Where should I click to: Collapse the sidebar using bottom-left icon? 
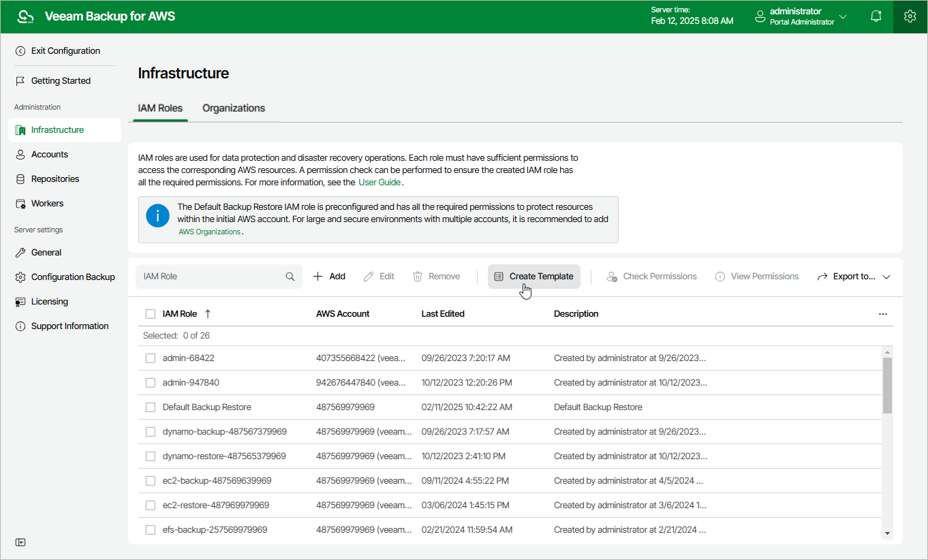(x=21, y=542)
